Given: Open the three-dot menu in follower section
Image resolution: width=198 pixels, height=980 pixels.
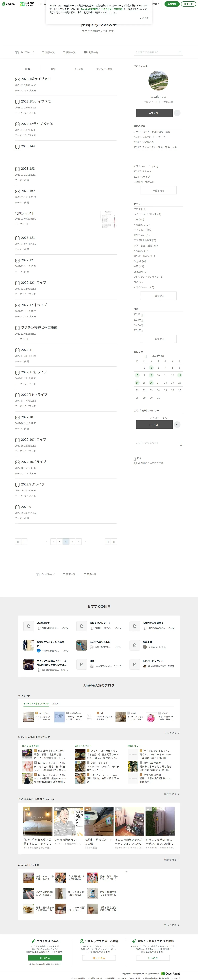Looking at the screenshot, I should pyautogui.click(x=177, y=425).
